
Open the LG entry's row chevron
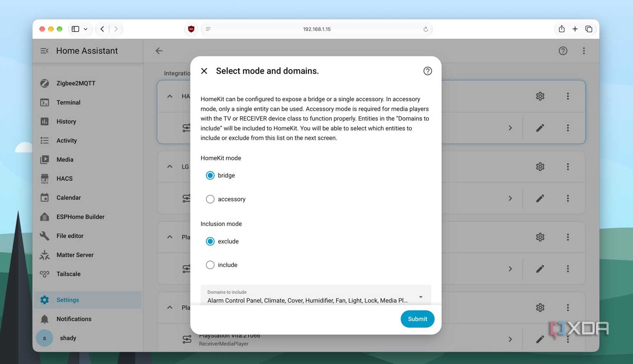click(510, 198)
